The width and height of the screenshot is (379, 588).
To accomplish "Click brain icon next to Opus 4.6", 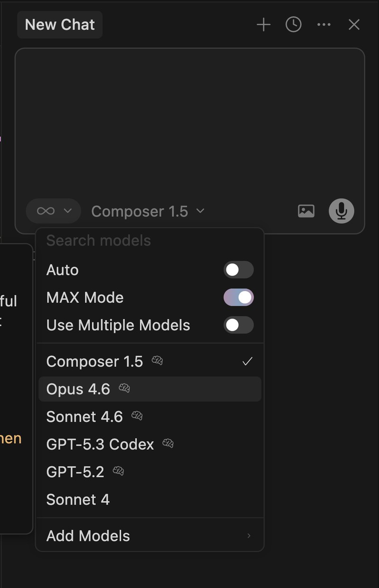I will [124, 389].
